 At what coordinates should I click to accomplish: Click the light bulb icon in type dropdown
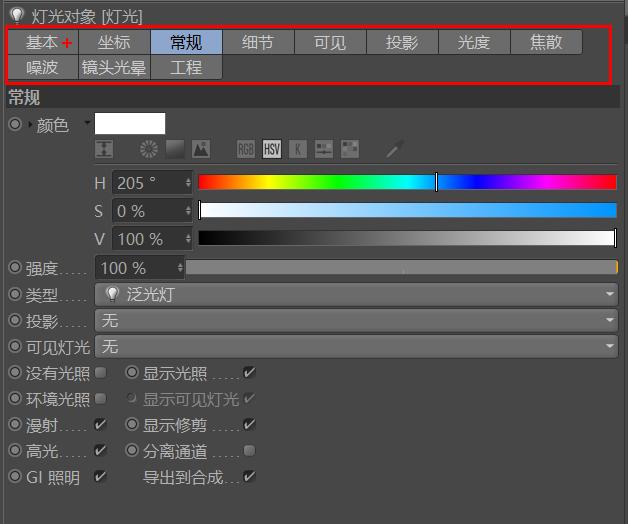point(112,294)
